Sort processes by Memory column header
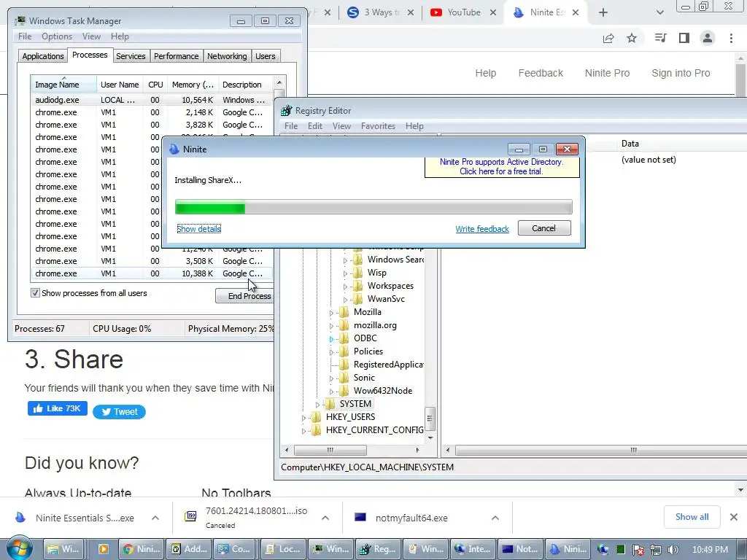Viewport: 747px width, 560px height. (193, 85)
